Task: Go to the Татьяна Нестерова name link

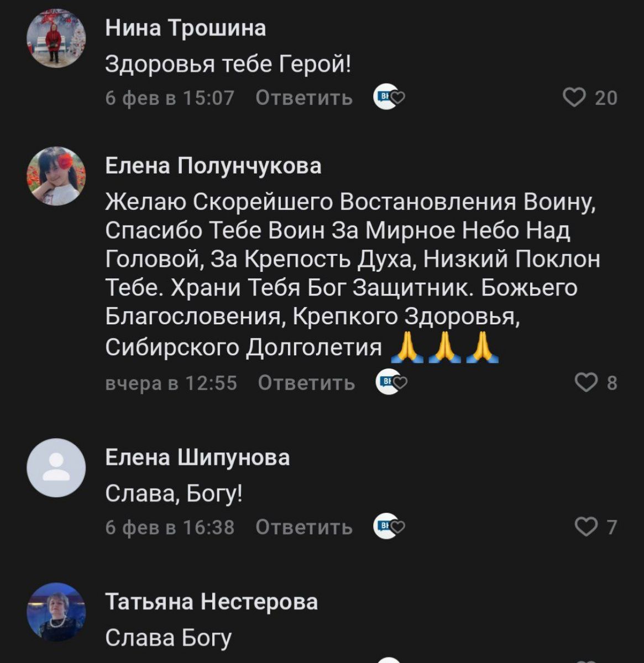Action: [211, 601]
